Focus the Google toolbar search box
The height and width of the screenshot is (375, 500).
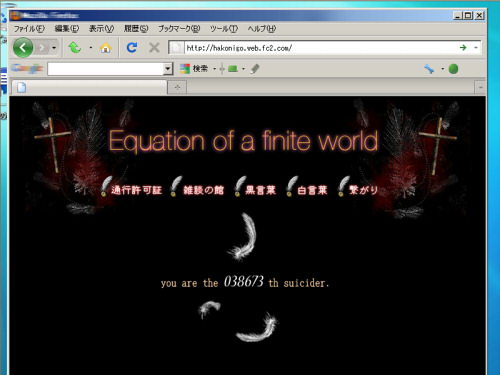(x=106, y=69)
